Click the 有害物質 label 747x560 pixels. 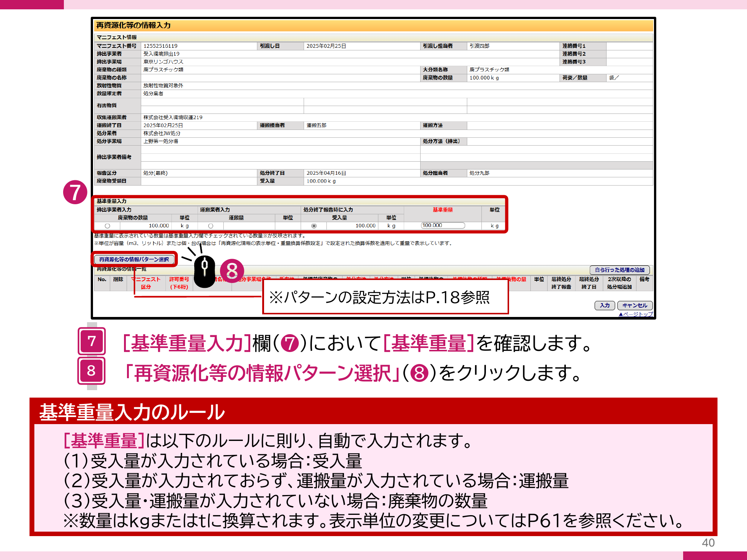tap(106, 106)
